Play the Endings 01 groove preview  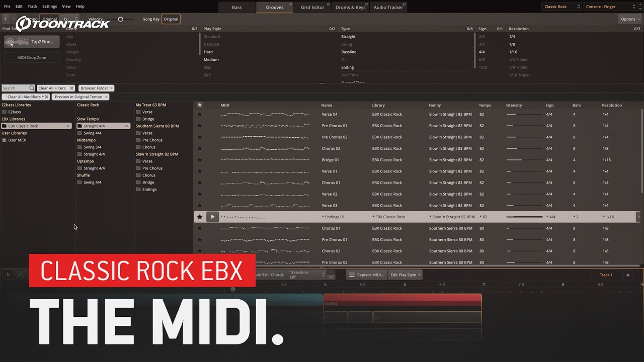pos(212,217)
